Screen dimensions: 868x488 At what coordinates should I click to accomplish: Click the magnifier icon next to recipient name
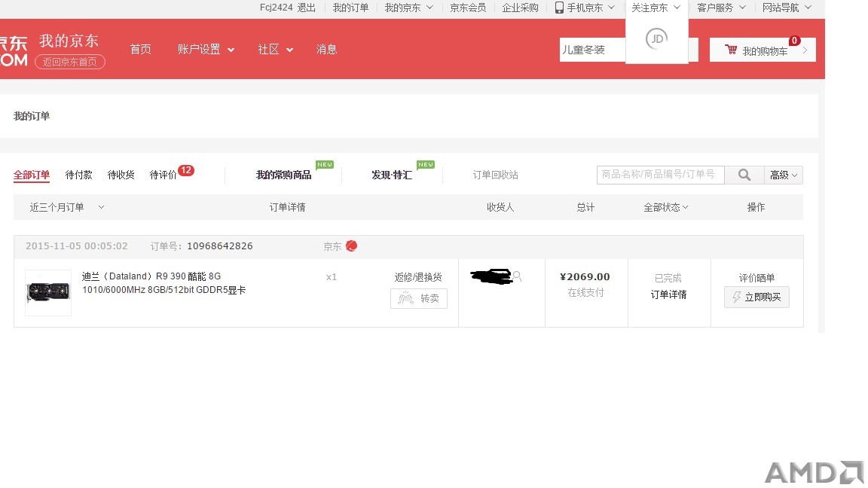coord(517,276)
